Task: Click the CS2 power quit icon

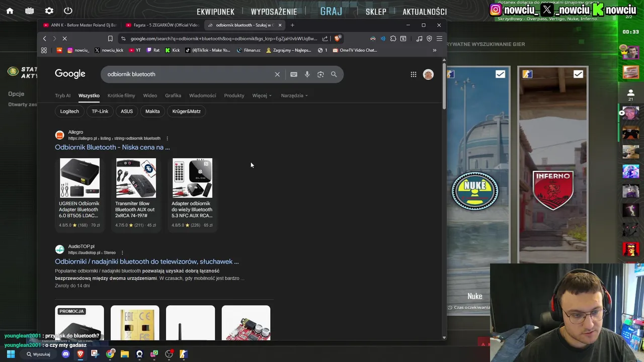Action: point(68,11)
